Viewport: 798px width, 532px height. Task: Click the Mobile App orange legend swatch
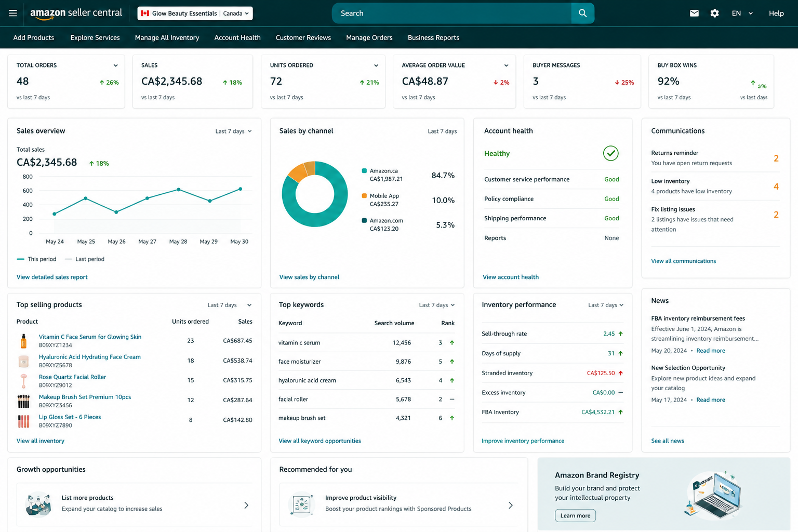pos(364,196)
